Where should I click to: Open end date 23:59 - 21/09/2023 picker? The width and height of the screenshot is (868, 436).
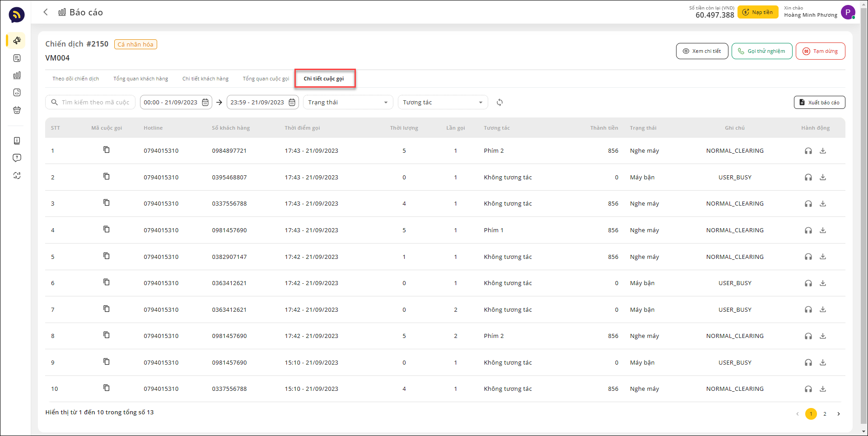pos(257,103)
